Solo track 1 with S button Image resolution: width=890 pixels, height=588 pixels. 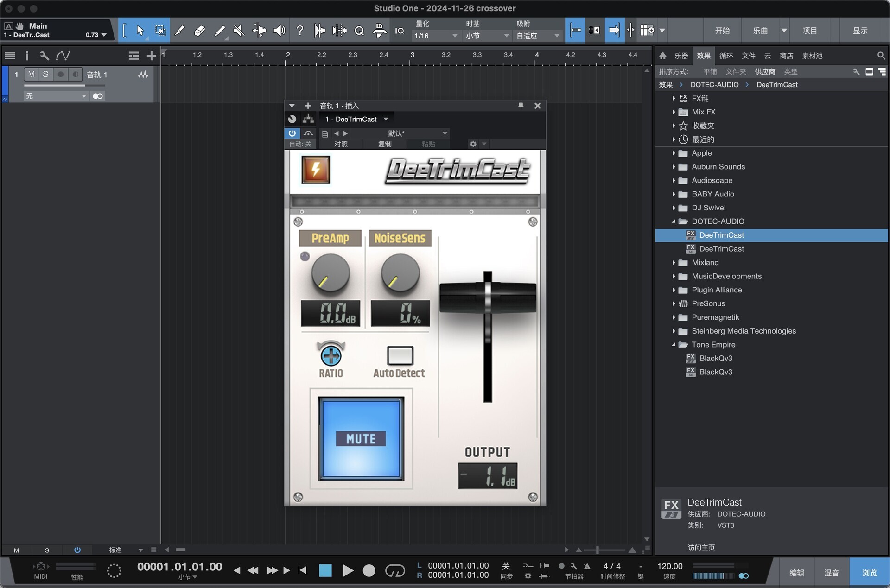(45, 74)
